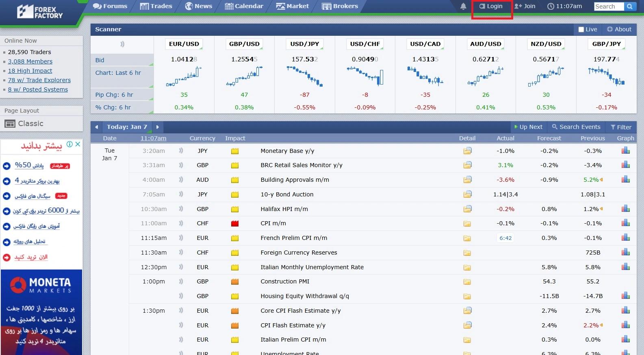Click the Login button
Screen dimensions: 644x355
[491, 6]
